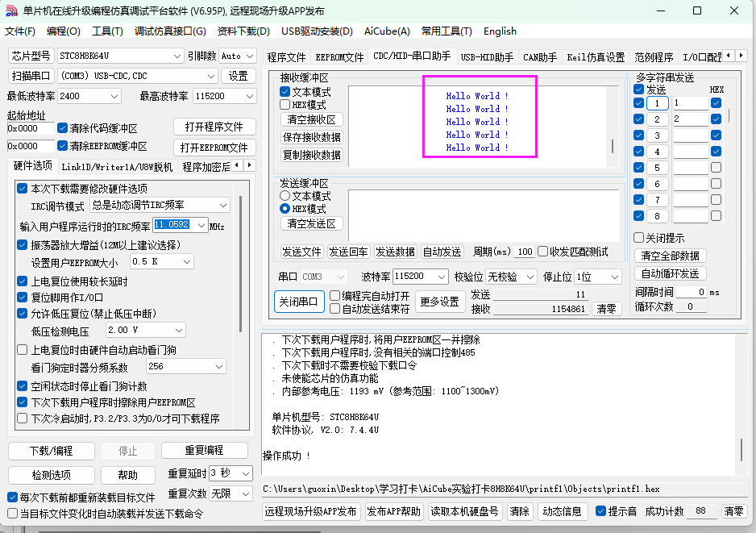Select 文本模式 radio in send buffer
Screen dimensions: 756x533
(x=285, y=196)
